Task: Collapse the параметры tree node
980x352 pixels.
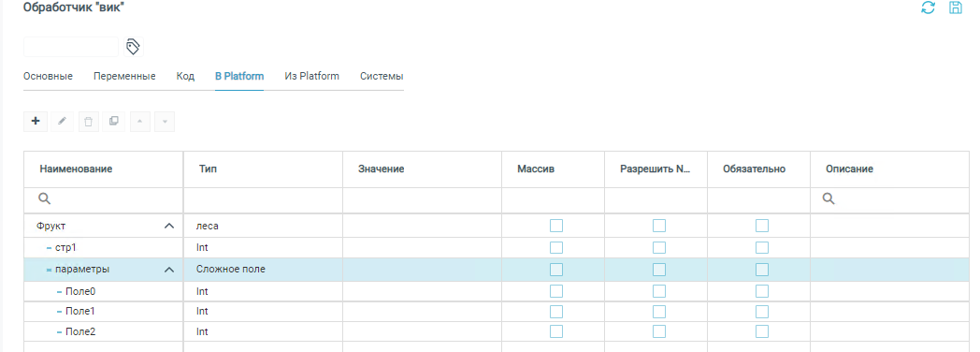Action: (168, 270)
